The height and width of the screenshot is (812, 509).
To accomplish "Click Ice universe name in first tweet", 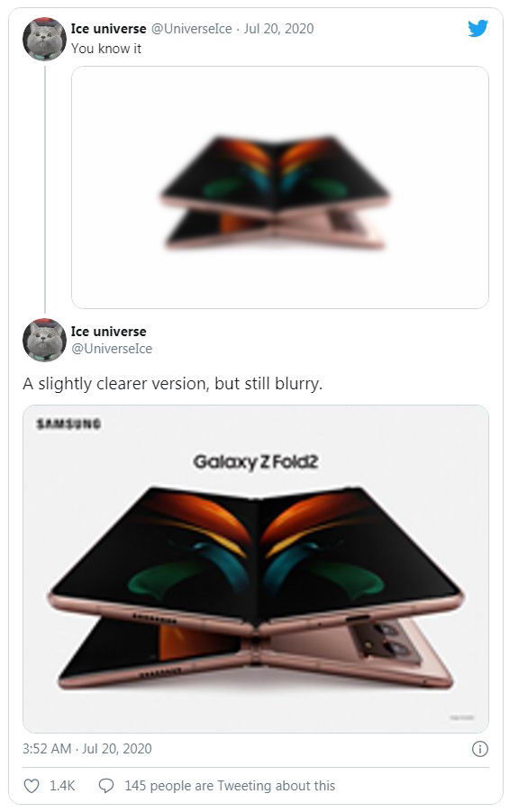I will click(109, 29).
